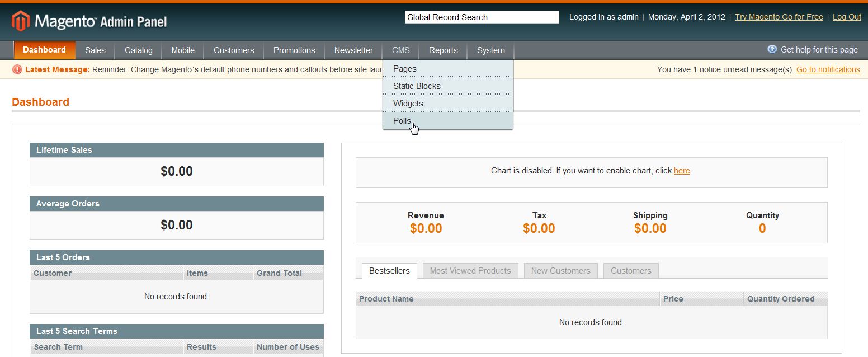
Task: Click the Product Name column header
Action: [x=508, y=299]
